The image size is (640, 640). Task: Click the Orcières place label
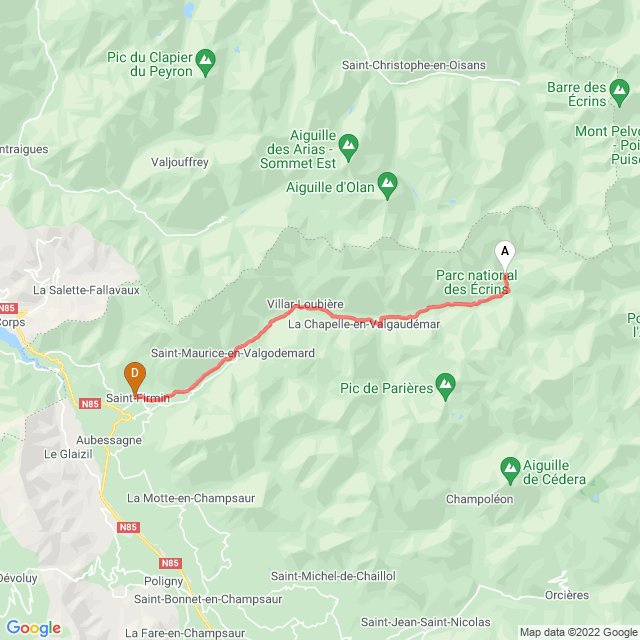(567, 595)
